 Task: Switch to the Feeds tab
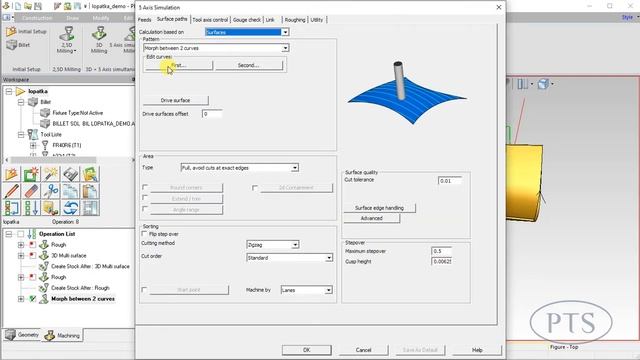click(144, 20)
